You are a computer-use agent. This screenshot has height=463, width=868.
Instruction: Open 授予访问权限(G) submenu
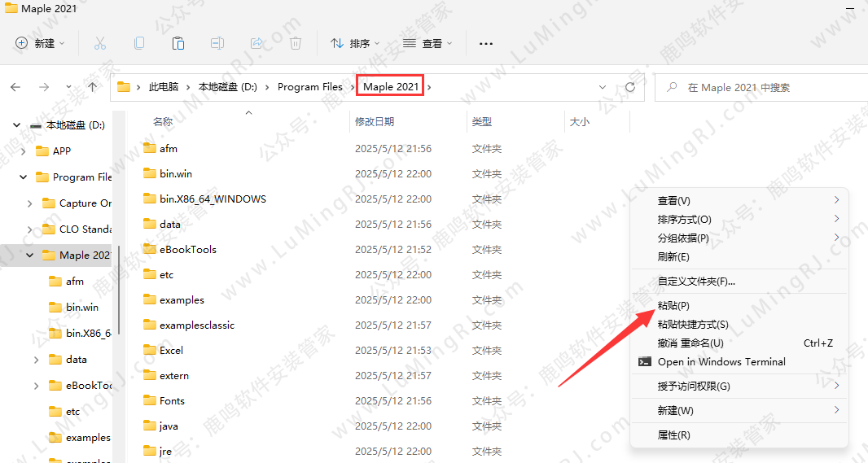click(x=739, y=387)
